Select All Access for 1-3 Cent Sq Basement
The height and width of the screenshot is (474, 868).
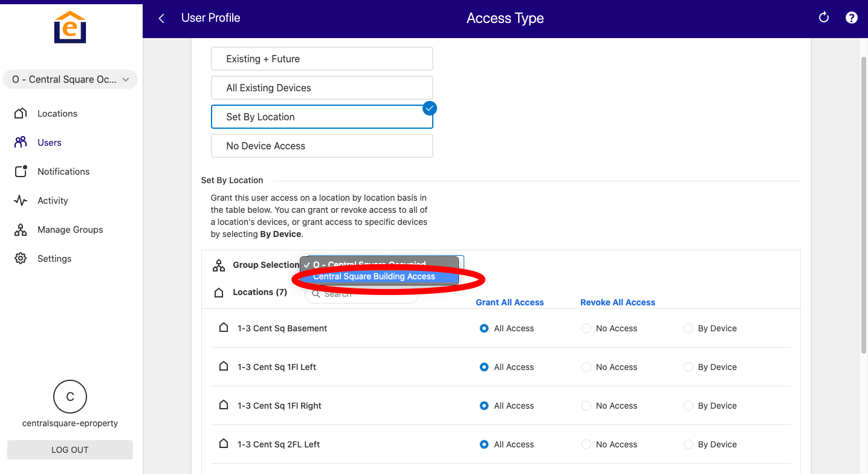pos(484,328)
